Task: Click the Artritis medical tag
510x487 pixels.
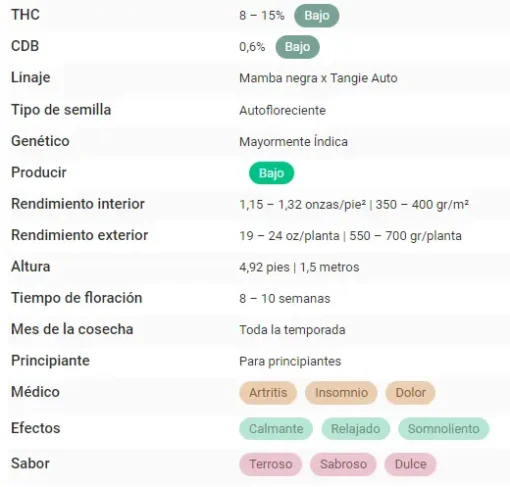Action: (x=268, y=393)
